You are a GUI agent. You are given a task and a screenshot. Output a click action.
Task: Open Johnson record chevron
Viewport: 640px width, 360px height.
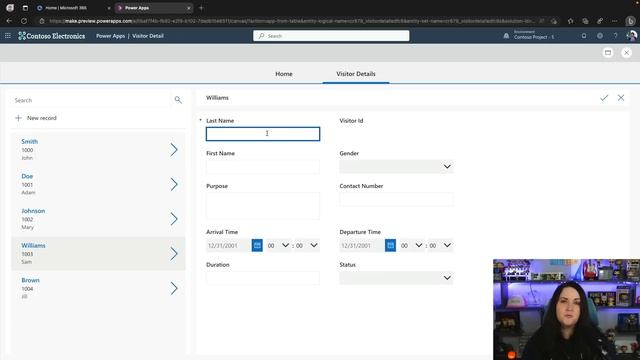point(174,219)
